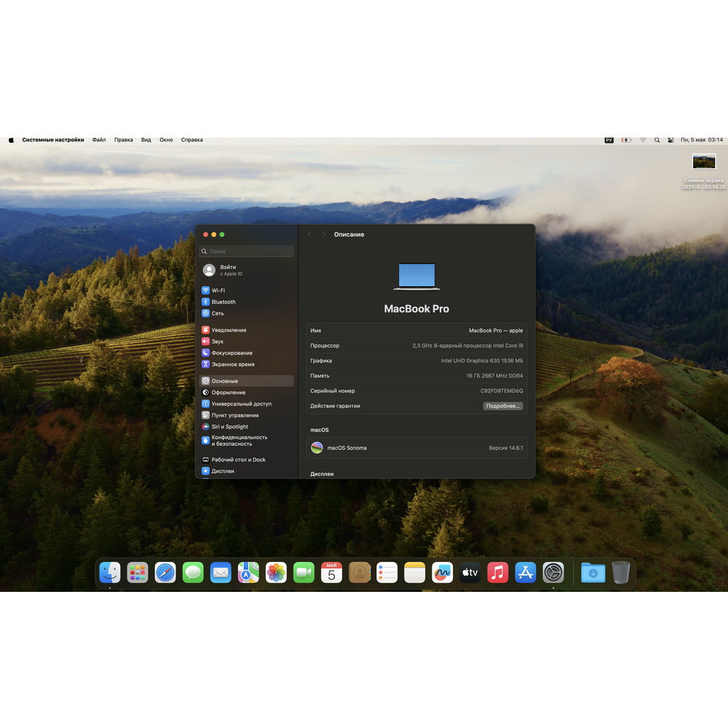Open Launchpad from the Dock
The height and width of the screenshot is (728, 728).
click(138, 572)
